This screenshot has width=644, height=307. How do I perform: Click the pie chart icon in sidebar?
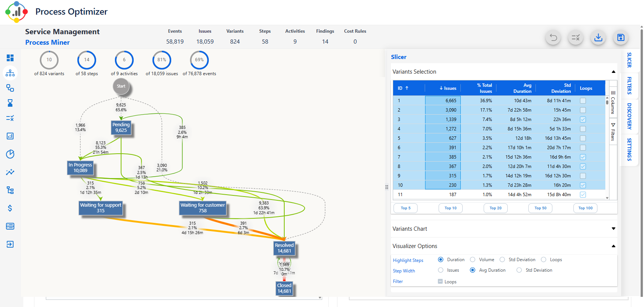point(10,154)
